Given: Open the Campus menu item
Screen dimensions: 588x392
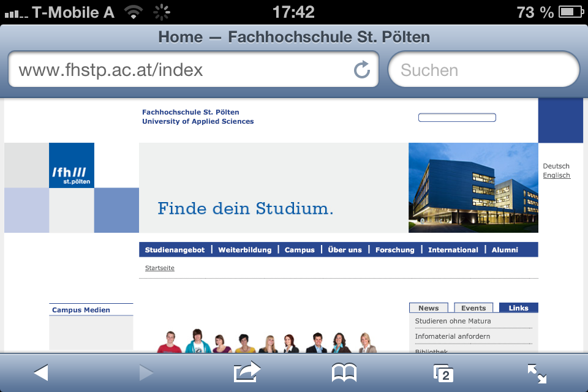Looking at the screenshot, I should pos(300,250).
